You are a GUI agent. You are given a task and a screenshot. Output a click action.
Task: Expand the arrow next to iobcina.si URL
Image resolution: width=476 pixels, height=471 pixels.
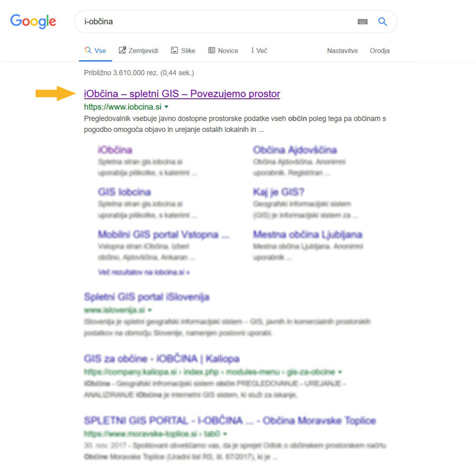tap(166, 107)
